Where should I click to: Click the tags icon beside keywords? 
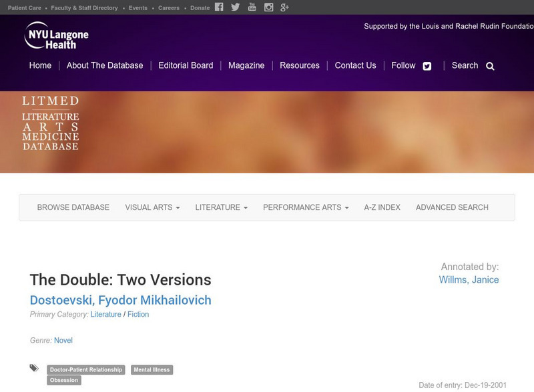click(34, 368)
